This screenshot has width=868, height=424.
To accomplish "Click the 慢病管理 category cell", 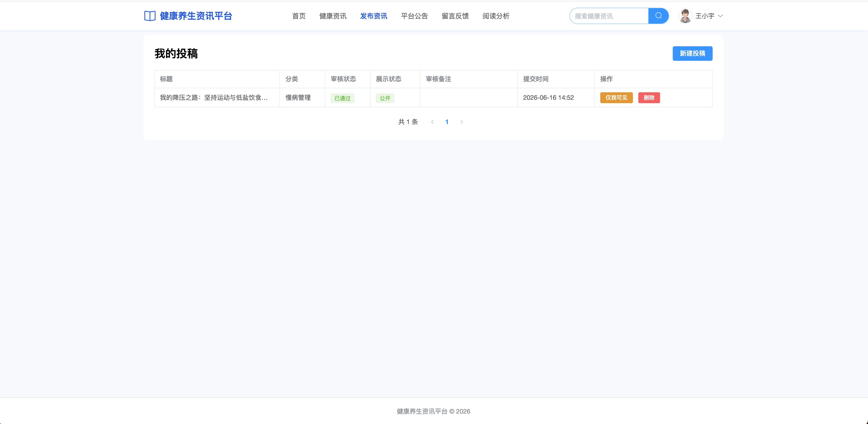I will pos(298,97).
